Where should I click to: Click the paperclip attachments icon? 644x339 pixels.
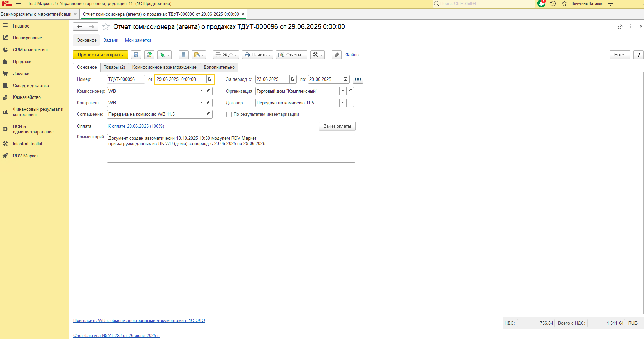pos(337,55)
